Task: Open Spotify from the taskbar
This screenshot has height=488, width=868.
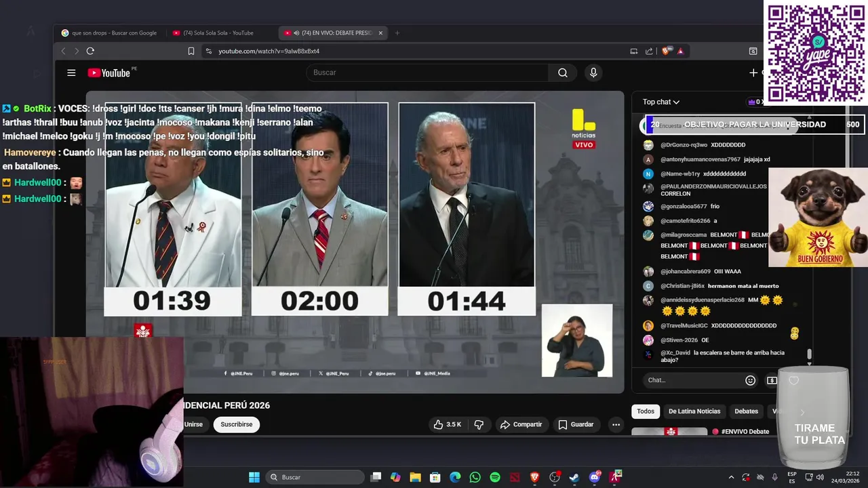Action: tap(495, 477)
